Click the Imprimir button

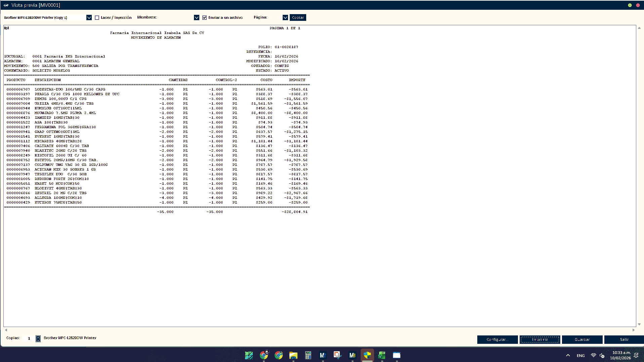pyautogui.click(x=539, y=339)
